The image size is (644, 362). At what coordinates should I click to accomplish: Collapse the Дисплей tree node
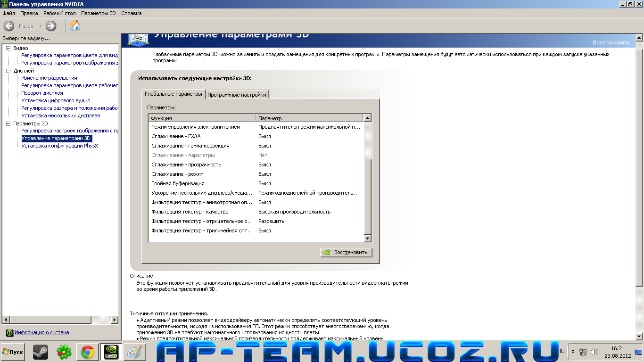[8, 71]
